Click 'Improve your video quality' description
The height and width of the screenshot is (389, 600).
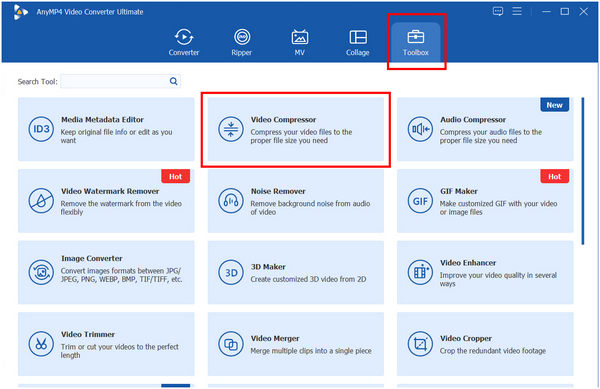coord(498,279)
